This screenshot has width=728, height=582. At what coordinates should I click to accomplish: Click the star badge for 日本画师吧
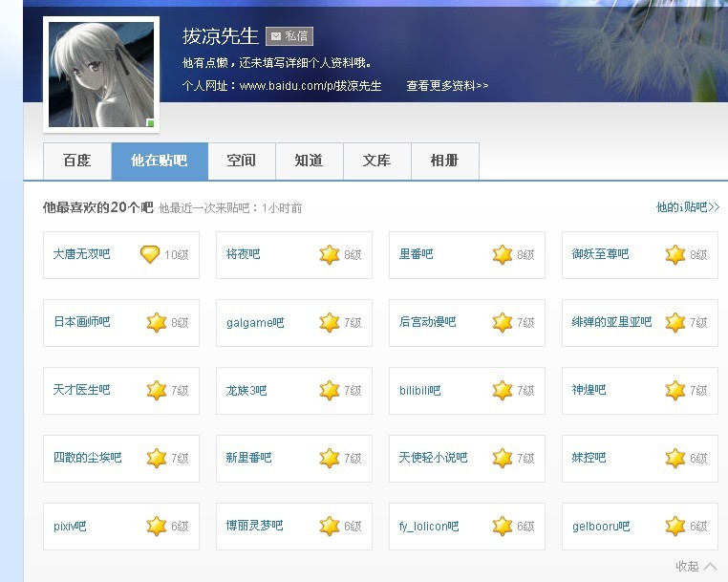coord(157,322)
